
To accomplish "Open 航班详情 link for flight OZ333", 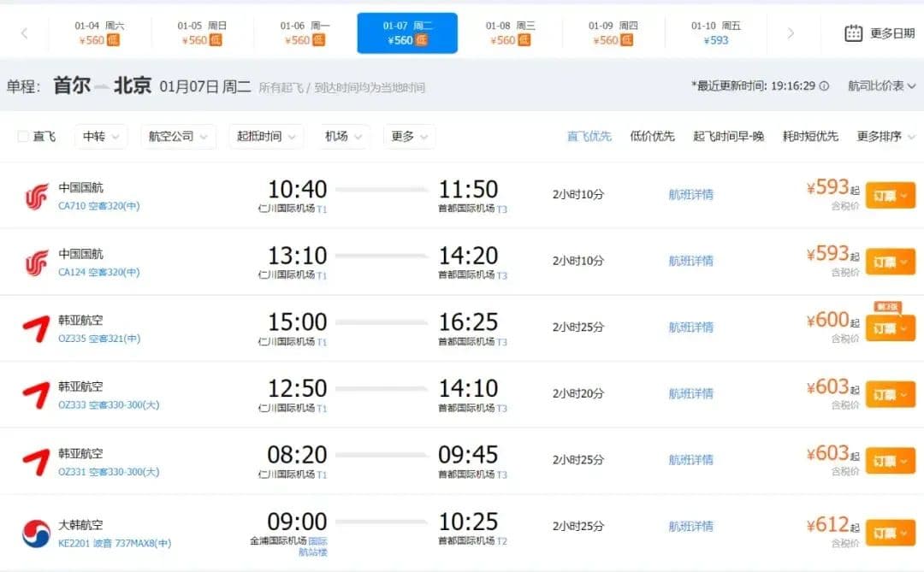I will [x=690, y=394].
